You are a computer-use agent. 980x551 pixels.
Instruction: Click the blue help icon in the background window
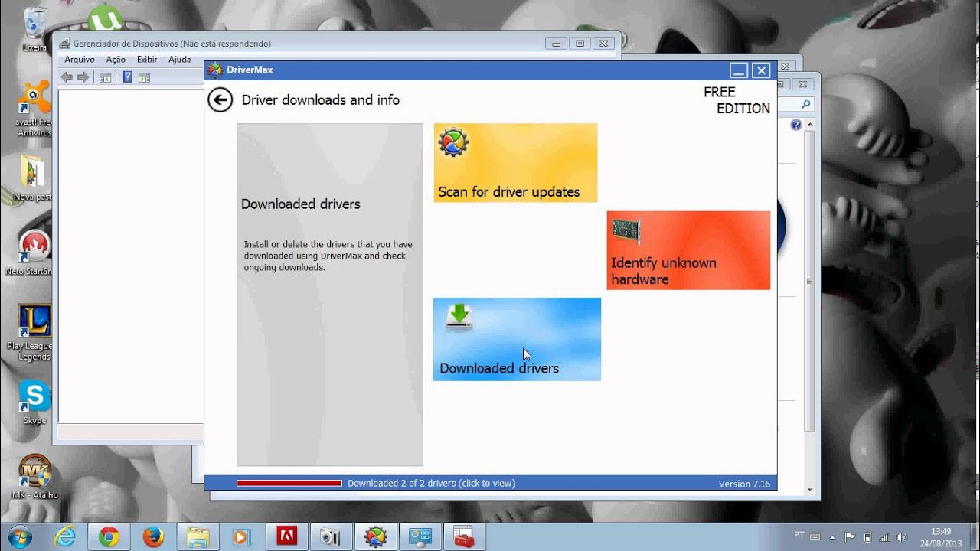pyautogui.click(x=796, y=125)
